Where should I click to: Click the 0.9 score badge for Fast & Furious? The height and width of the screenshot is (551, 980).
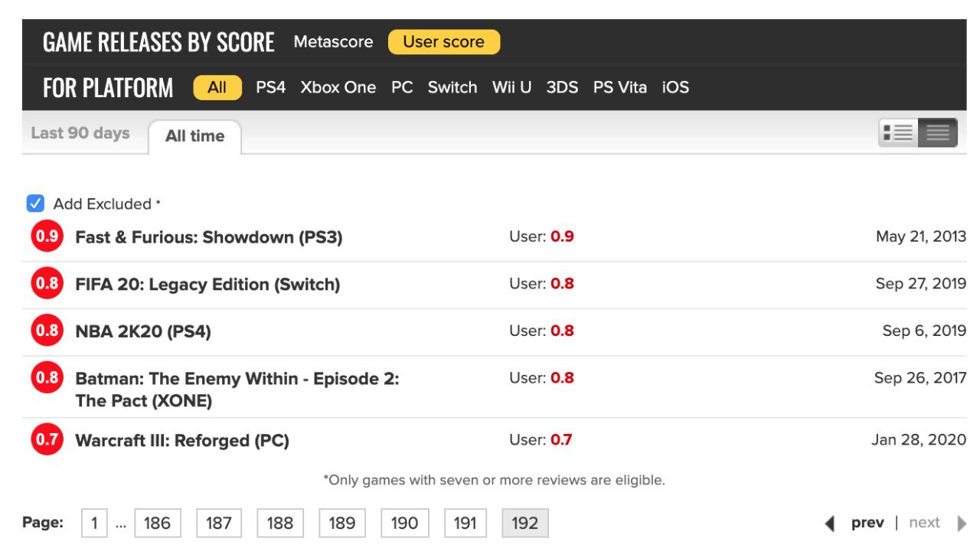pyautogui.click(x=47, y=236)
